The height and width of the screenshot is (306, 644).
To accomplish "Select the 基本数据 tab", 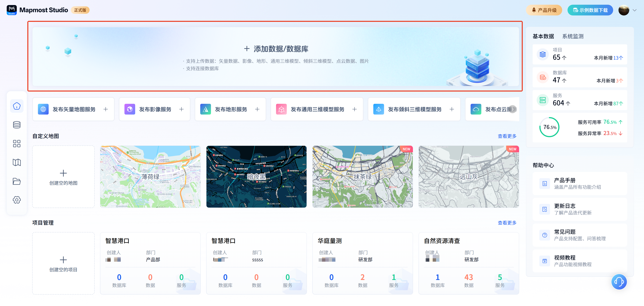I will coord(543,36).
